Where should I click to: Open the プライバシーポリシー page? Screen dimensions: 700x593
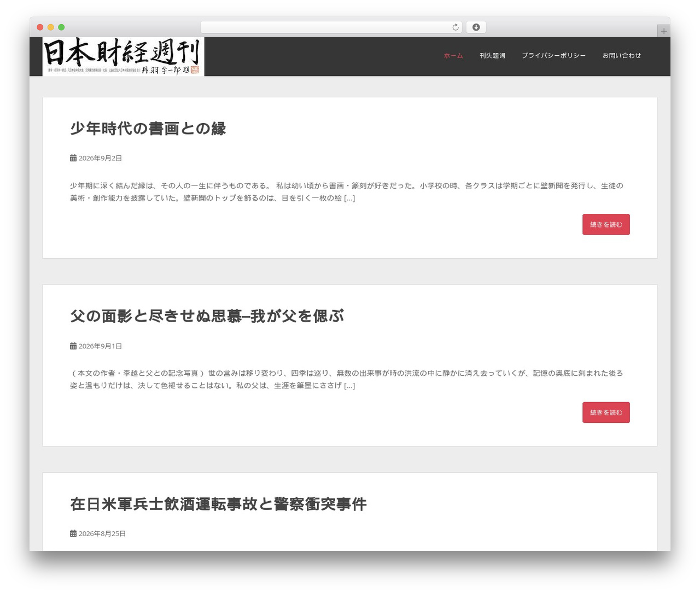553,56
